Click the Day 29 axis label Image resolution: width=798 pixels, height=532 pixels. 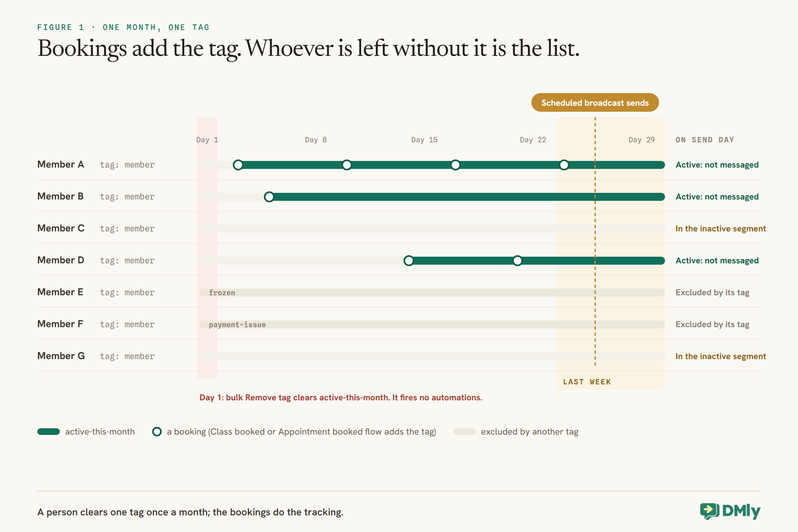642,140
